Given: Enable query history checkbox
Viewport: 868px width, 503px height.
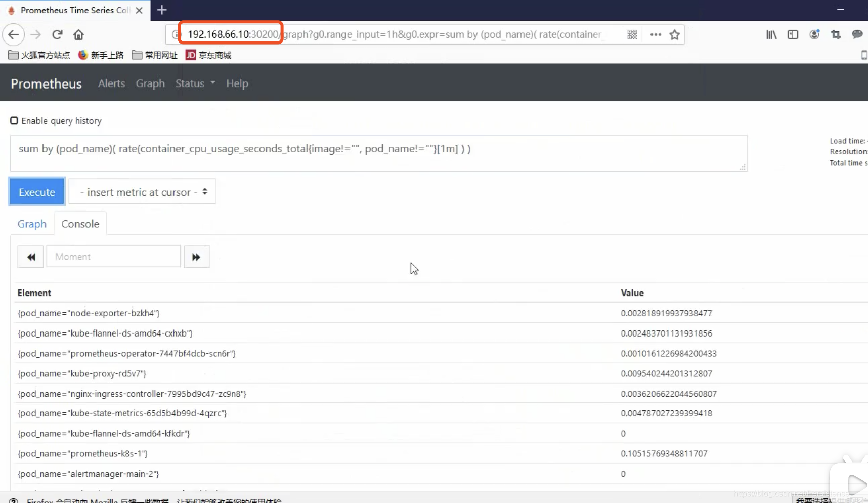Looking at the screenshot, I should tap(14, 121).
